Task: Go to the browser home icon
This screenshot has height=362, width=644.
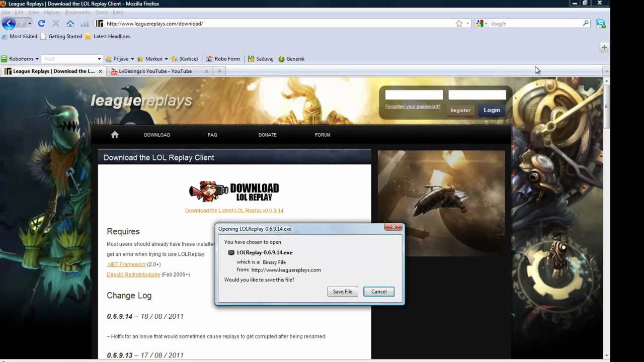Action: 70,23
